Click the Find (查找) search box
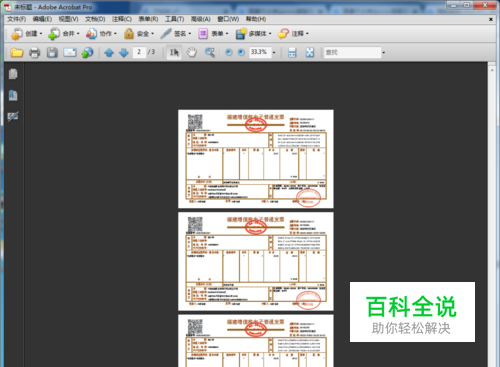Screen dimensions: 500x367 [x=352, y=52]
